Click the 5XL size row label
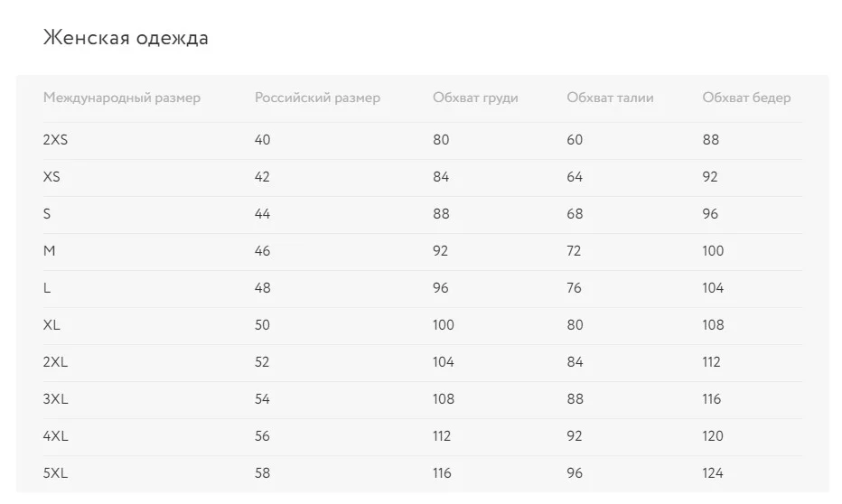 tap(55, 473)
